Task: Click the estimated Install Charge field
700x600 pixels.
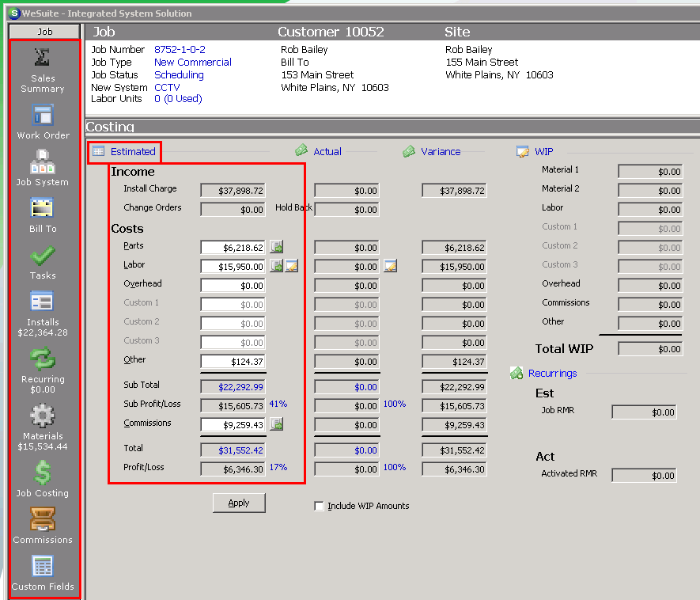Action: click(x=233, y=191)
